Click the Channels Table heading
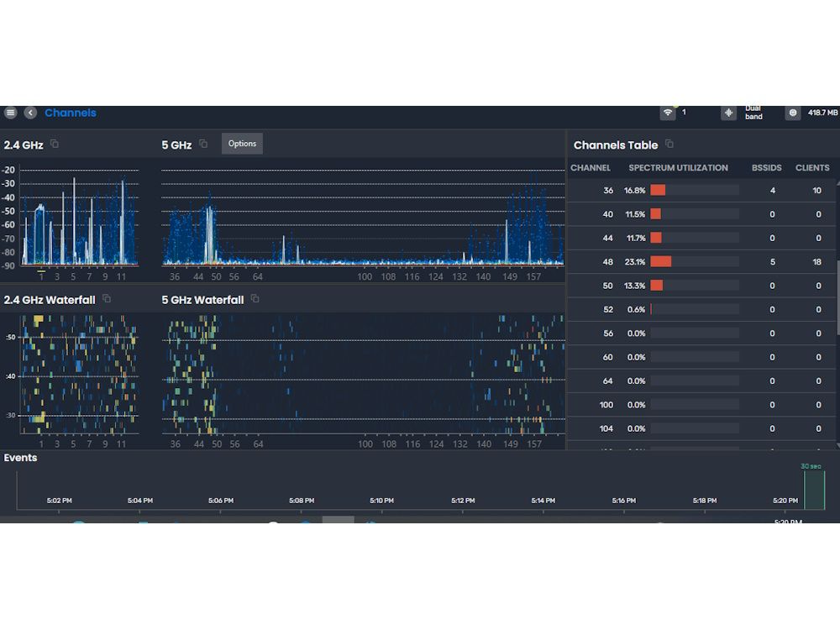The width and height of the screenshot is (840, 630). 616,145
